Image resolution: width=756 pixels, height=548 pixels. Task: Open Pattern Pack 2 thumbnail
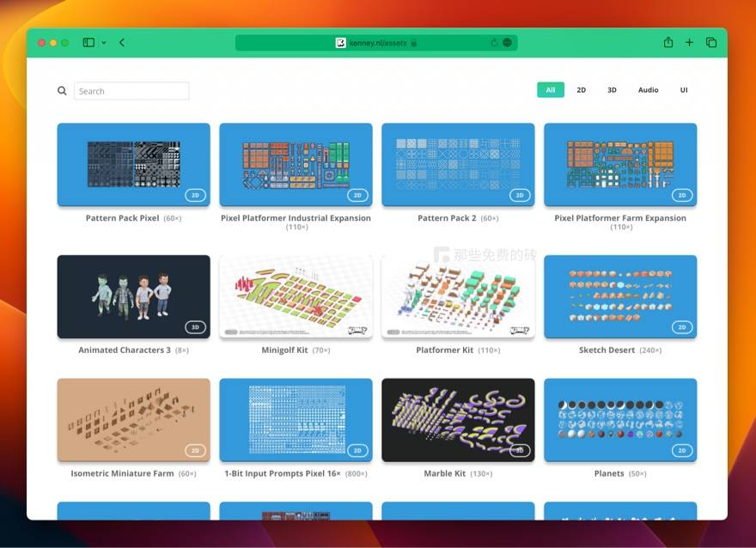pos(458,164)
